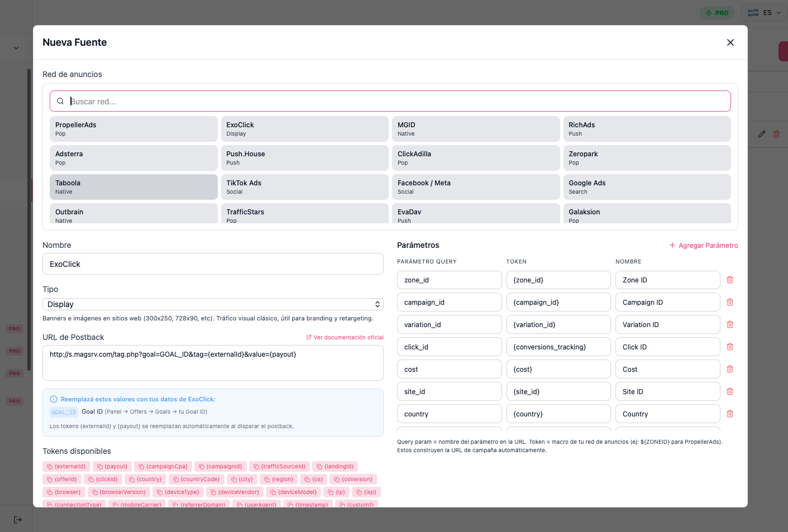
Task: Click the red trash icon behind dialog
Action: (776, 134)
